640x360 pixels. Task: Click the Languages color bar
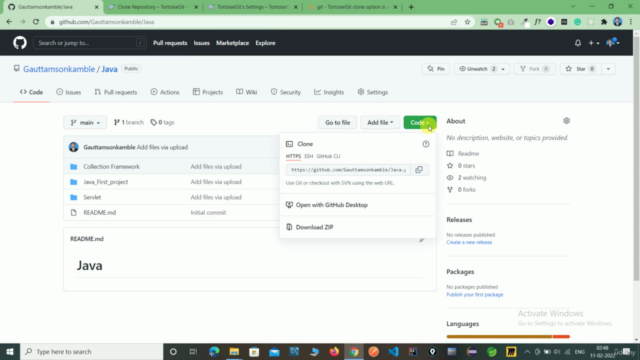(x=508, y=337)
